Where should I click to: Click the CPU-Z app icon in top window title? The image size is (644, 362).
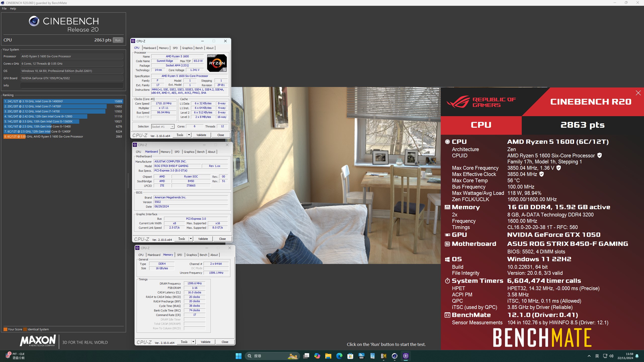[x=133, y=41]
